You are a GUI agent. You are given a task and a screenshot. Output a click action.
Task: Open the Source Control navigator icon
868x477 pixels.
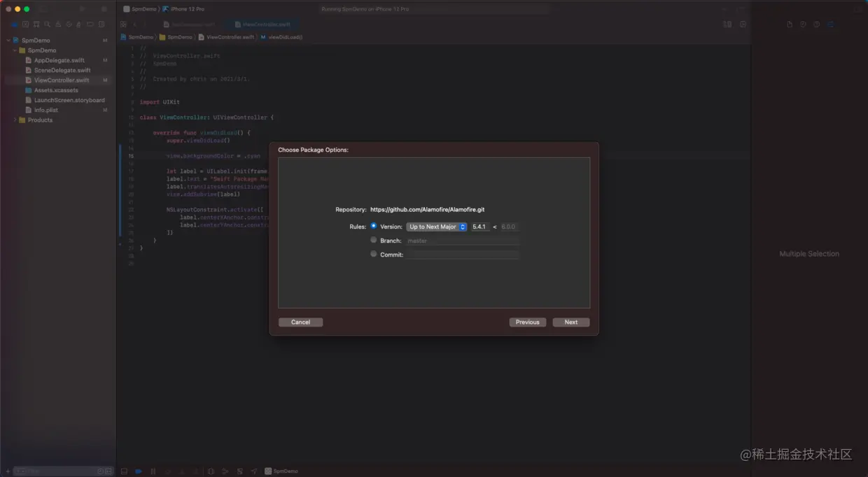pyautogui.click(x=25, y=24)
